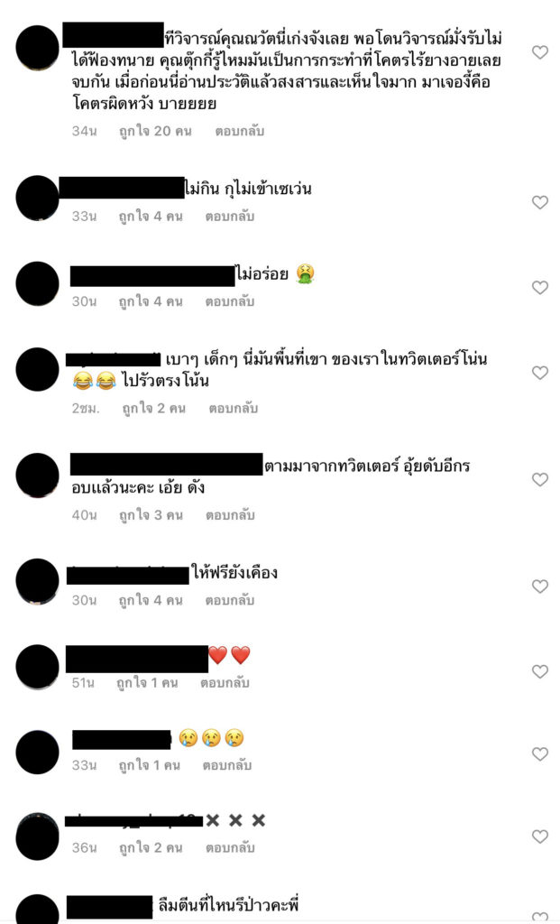
Task: Like the comment with two red hearts
Action: coord(540,671)
